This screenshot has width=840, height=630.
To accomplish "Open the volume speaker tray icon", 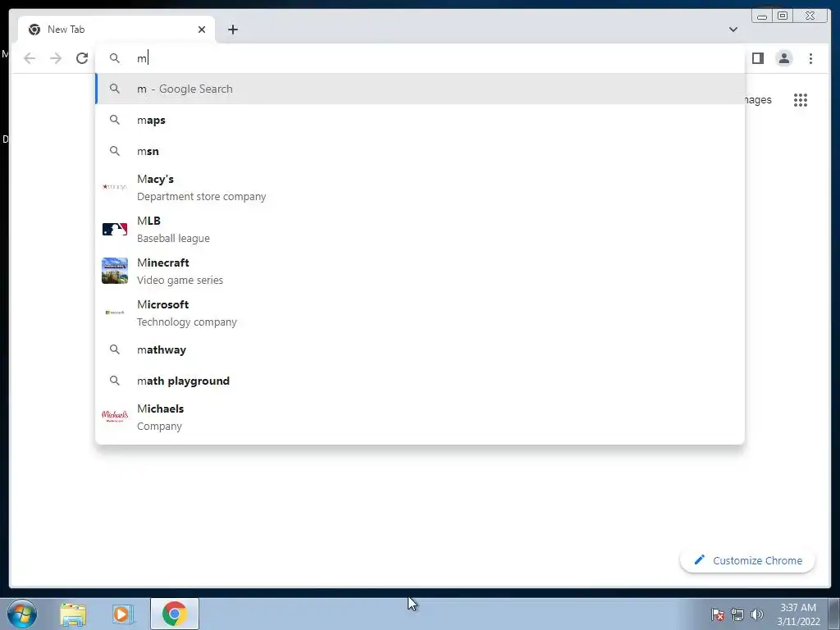I will (757, 614).
